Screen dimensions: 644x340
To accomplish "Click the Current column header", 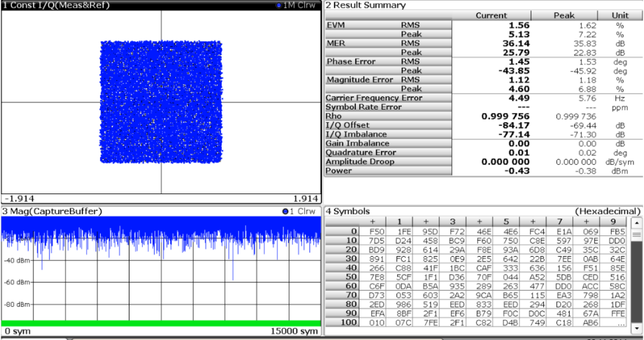I will pos(491,15).
